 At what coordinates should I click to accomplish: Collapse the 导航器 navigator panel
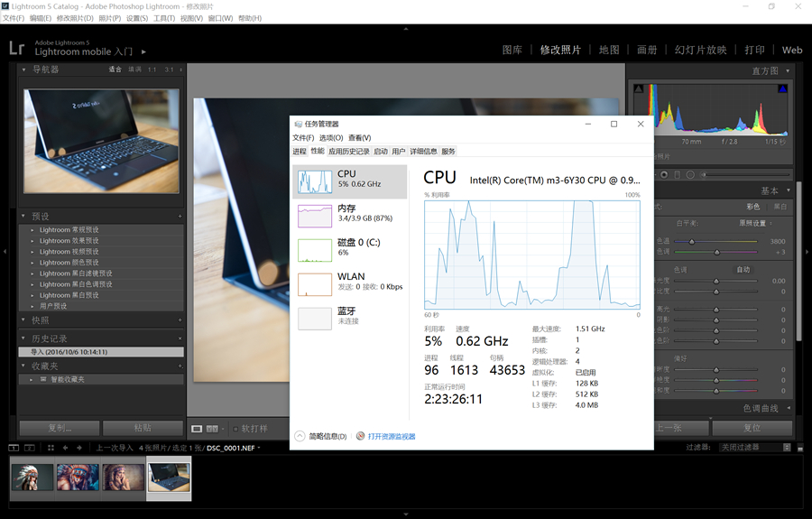[x=23, y=69]
